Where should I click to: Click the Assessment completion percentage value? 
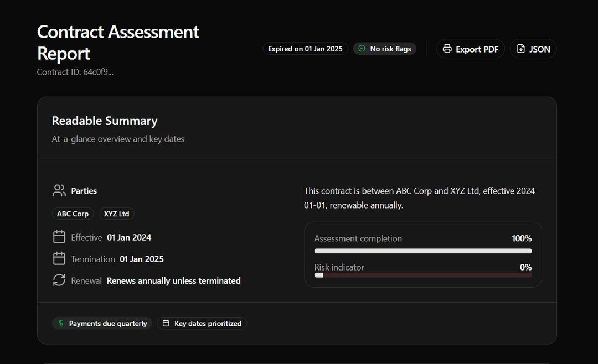click(x=522, y=238)
